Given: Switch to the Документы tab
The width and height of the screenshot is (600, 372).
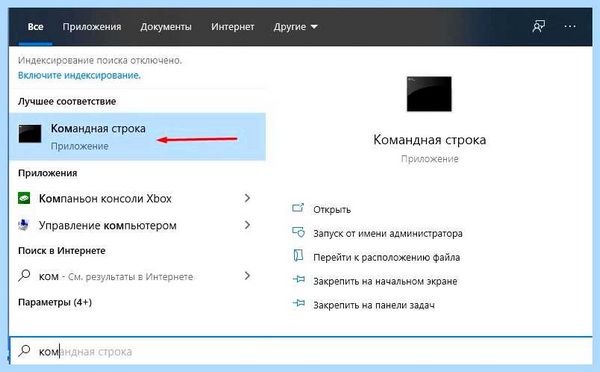Looking at the screenshot, I should [x=166, y=27].
